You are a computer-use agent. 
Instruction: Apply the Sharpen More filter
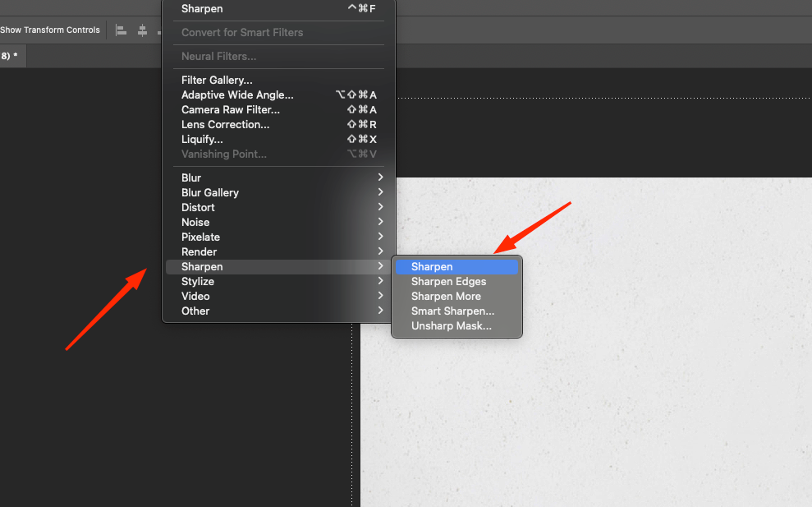[x=456, y=296]
